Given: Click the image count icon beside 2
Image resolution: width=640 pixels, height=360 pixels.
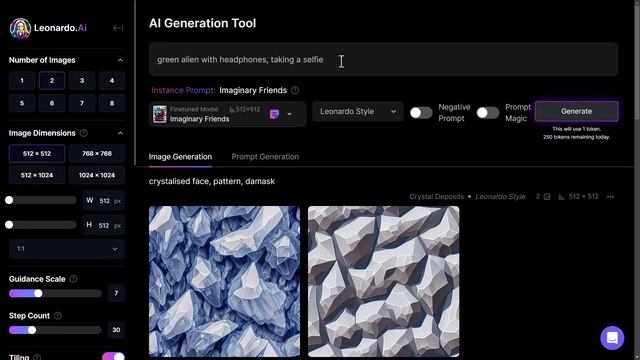Looking at the screenshot, I should coord(547,197).
